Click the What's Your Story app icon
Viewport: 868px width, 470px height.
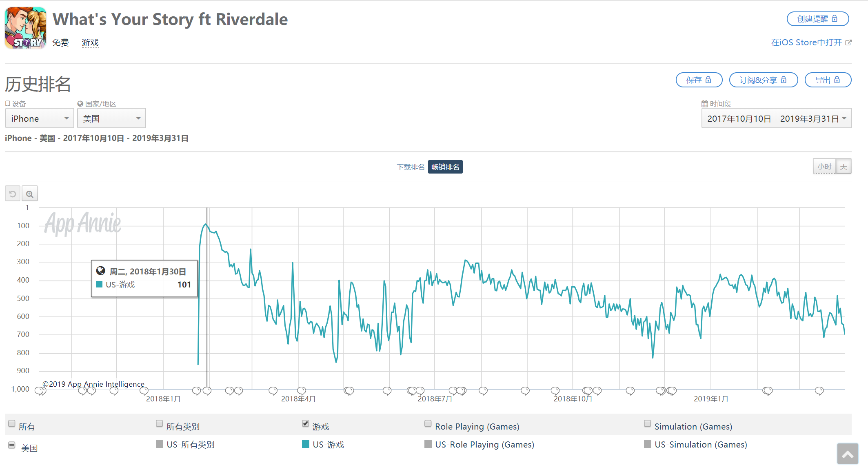pos(25,28)
